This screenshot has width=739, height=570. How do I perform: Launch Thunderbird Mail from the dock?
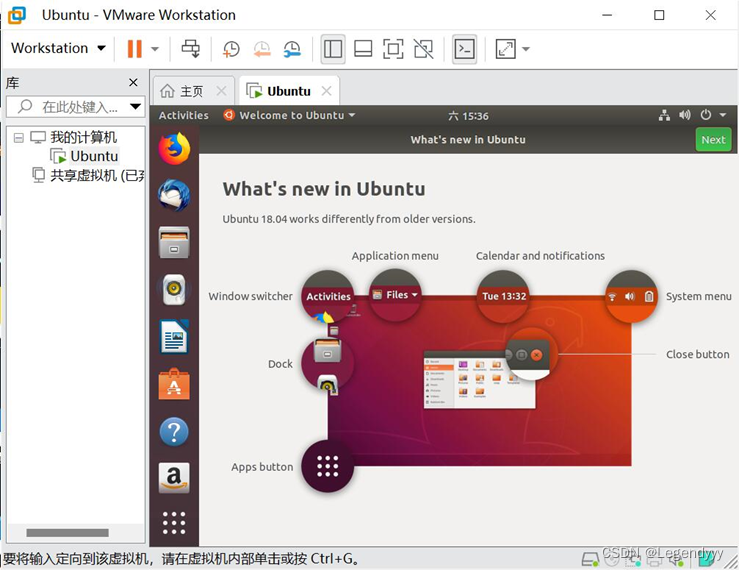(x=174, y=195)
